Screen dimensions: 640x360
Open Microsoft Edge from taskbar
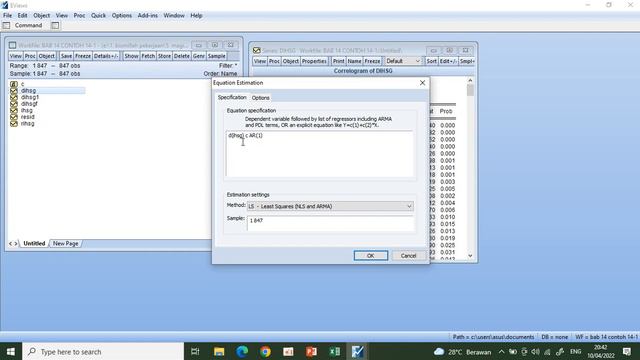[242, 351]
